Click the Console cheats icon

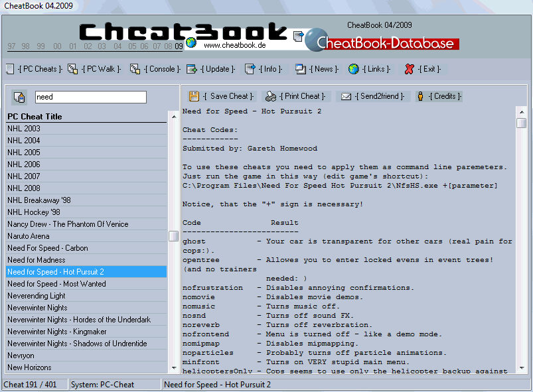pyautogui.click(x=135, y=69)
